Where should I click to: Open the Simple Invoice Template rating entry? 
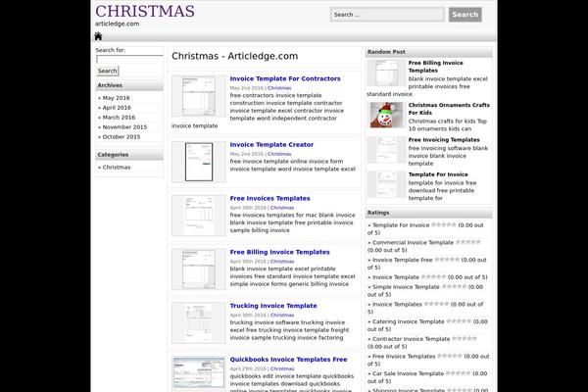point(406,287)
